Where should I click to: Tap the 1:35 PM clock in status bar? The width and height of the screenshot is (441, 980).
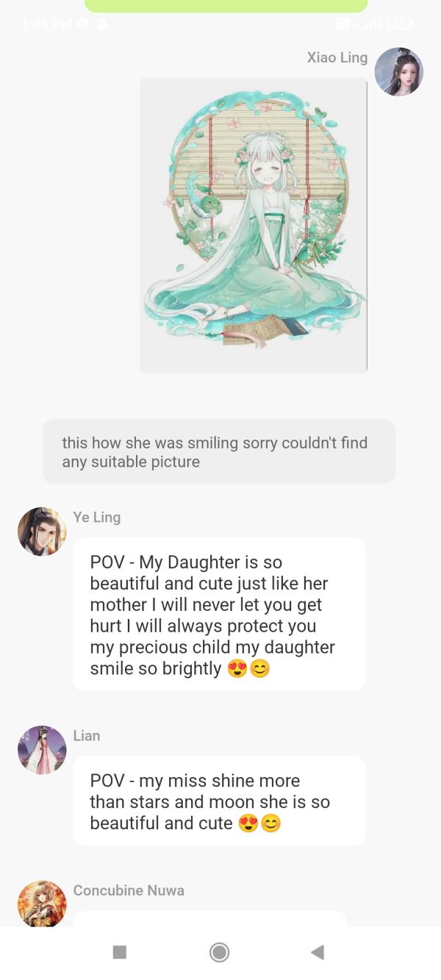[x=47, y=24]
